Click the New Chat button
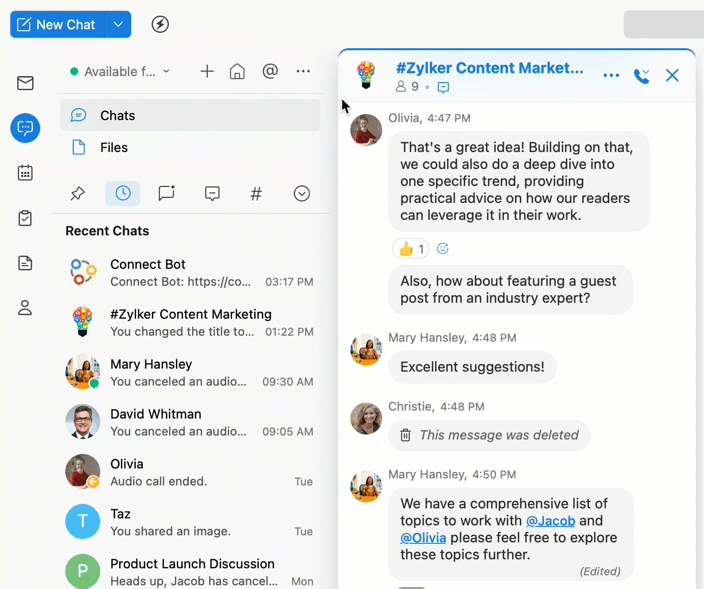704x589 pixels. click(57, 24)
